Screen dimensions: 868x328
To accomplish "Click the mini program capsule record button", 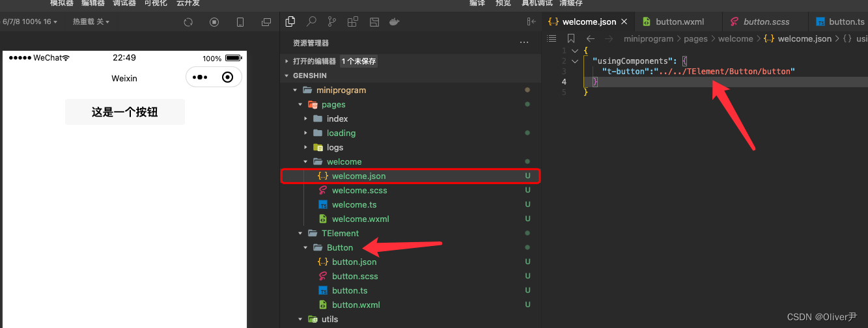I will [x=227, y=77].
